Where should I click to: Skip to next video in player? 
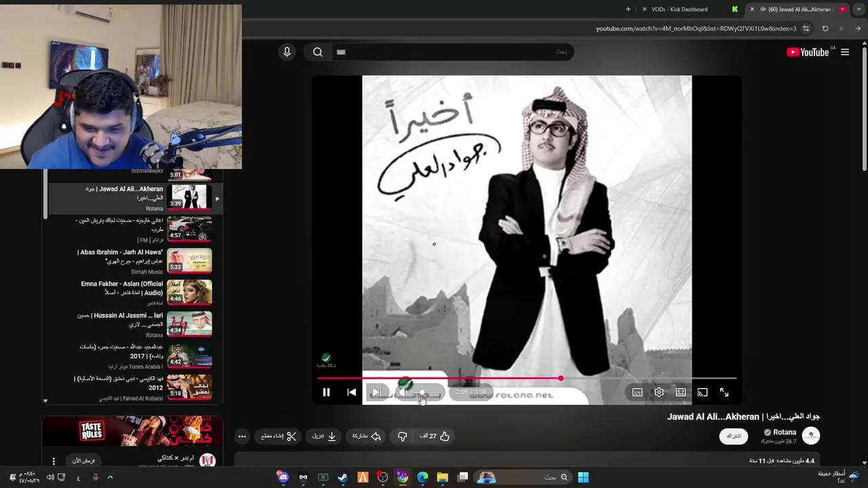(x=376, y=392)
